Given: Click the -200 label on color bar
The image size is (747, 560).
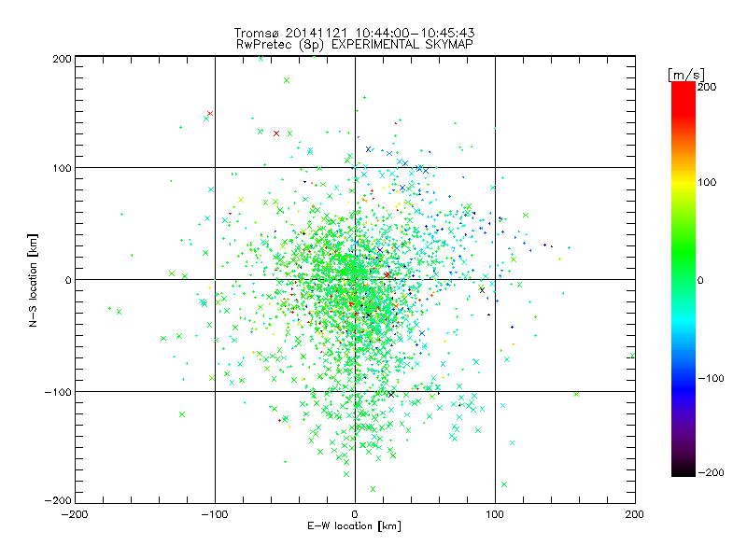Looking at the screenshot, I should click(711, 472).
